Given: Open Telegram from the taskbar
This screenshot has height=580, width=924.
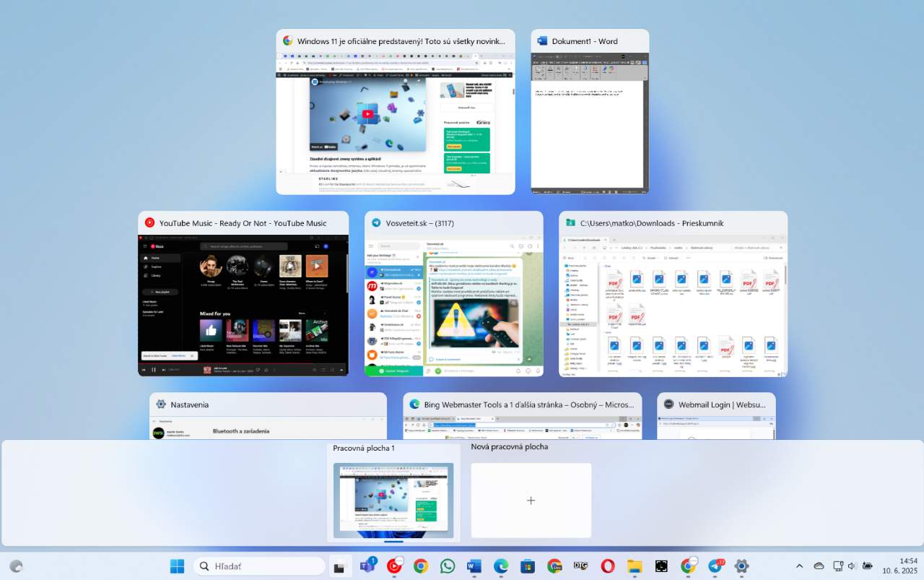Looking at the screenshot, I should point(715,566).
